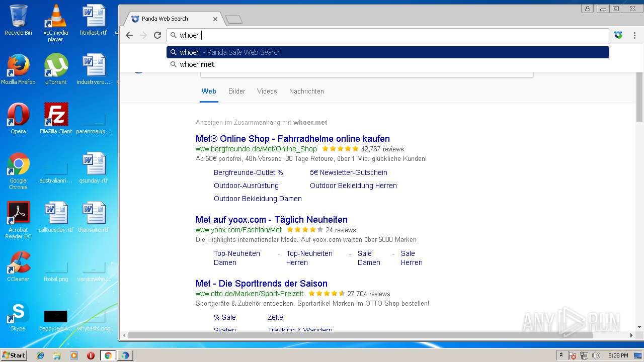Close the Panda Web Search tab

pos(215,19)
